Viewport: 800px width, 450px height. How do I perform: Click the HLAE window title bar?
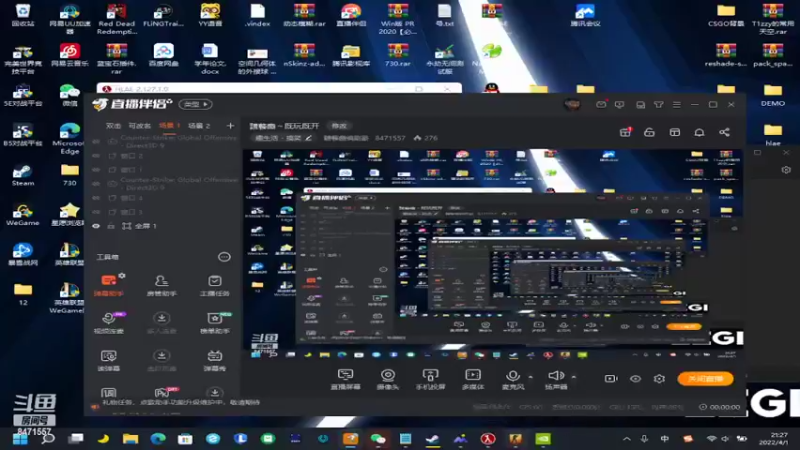[279, 89]
